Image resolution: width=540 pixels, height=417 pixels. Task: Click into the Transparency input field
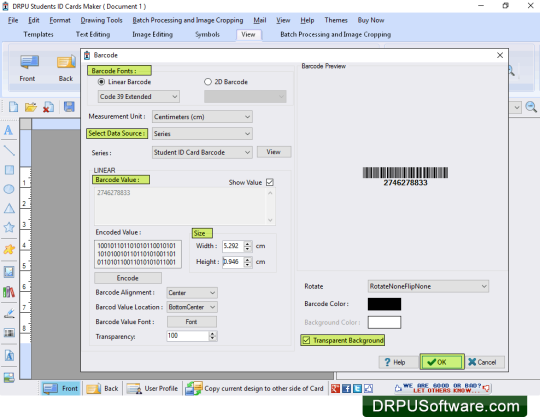click(x=188, y=336)
